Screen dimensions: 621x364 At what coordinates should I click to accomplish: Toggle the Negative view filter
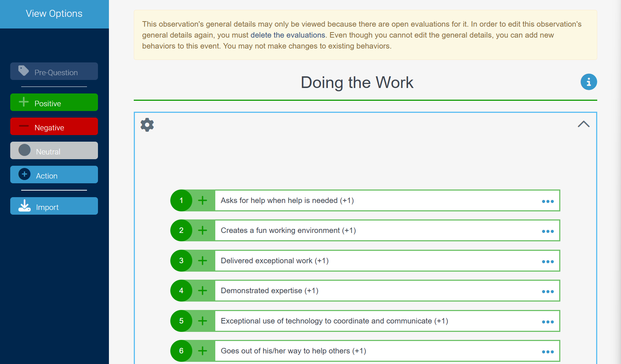[54, 126]
